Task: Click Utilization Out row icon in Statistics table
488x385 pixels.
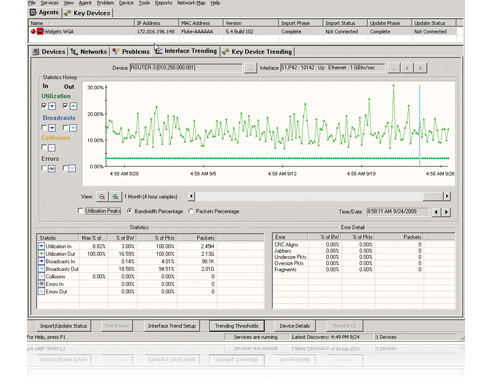Action: click(x=41, y=254)
